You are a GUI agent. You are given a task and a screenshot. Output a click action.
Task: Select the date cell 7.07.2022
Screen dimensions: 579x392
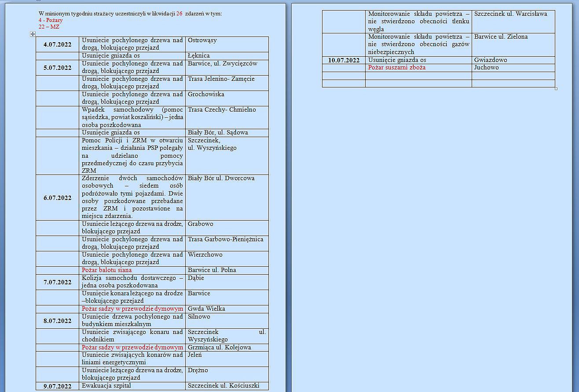[x=58, y=282]
